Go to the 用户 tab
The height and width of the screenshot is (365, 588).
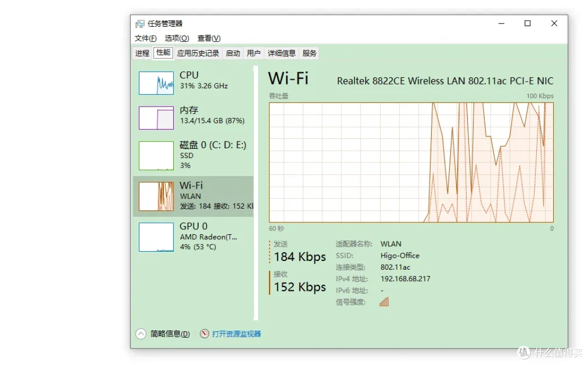click(x=254, y=53)
